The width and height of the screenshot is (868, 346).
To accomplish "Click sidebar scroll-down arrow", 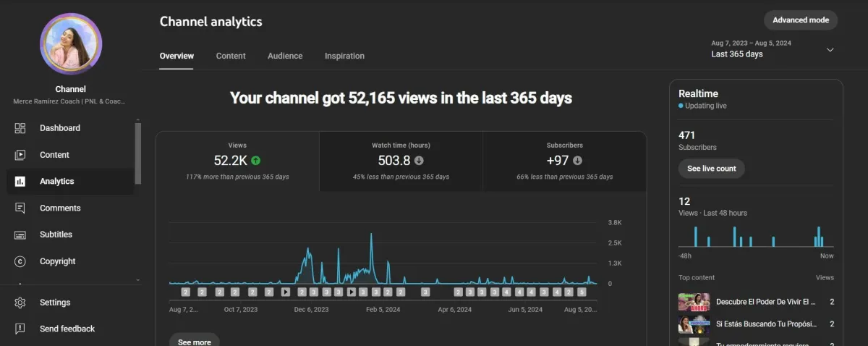I will click(x=137, y=279).
